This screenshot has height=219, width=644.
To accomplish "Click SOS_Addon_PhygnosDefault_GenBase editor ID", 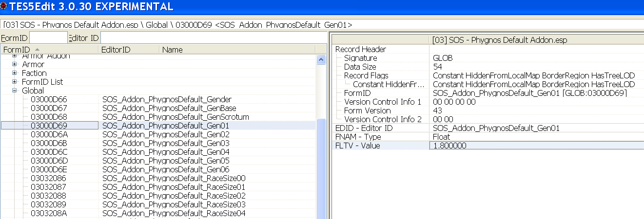I will pos(169,108).
